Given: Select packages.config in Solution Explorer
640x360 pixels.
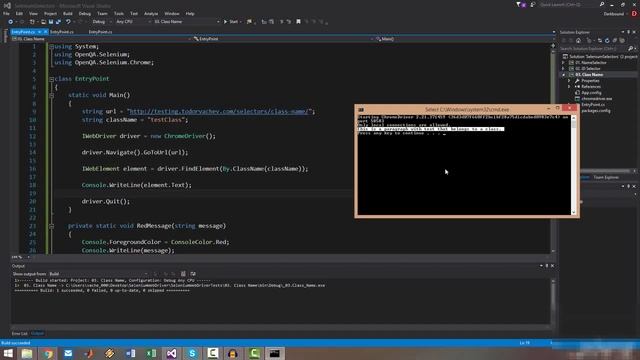Looking at the screenshot, I should click(596, 111).
